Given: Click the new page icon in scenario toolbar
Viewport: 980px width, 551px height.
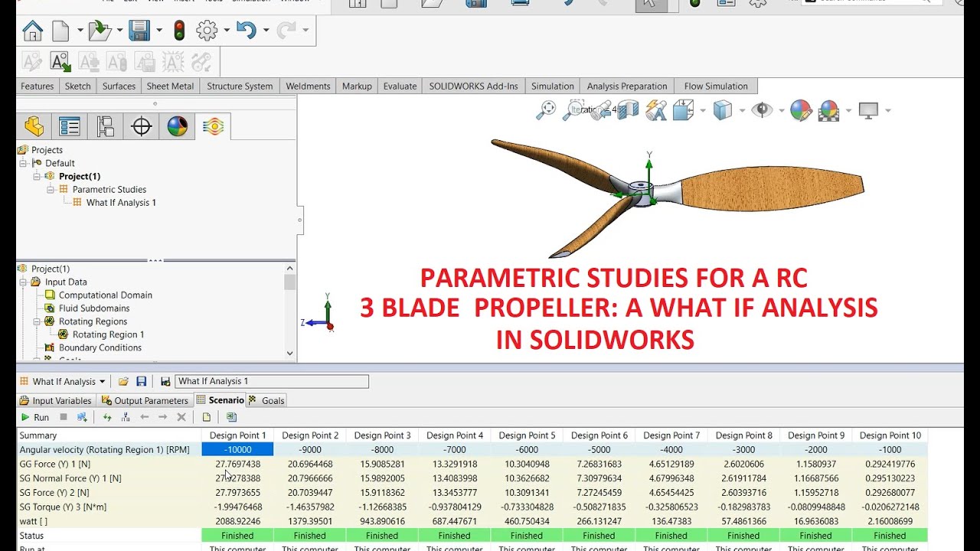Looking at the screenshot, I should 207,417.
